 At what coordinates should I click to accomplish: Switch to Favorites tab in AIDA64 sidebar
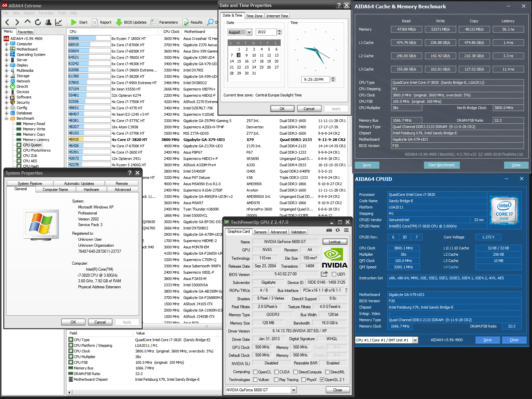(x=25, y=32)
